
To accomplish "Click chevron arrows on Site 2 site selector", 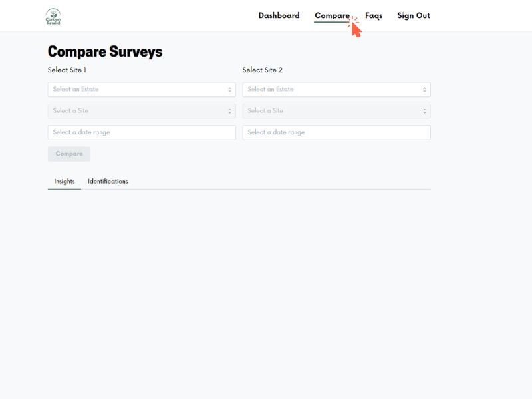I will (424, 111).
